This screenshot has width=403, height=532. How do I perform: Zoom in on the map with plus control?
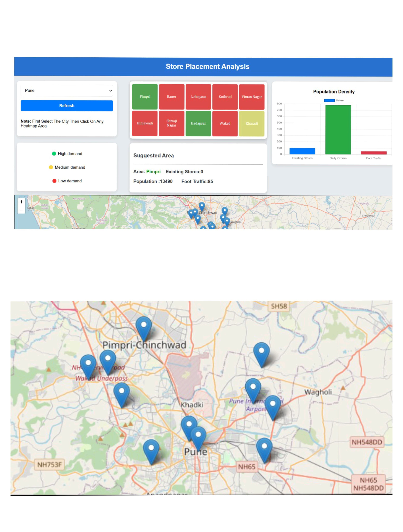pos(21,202)
